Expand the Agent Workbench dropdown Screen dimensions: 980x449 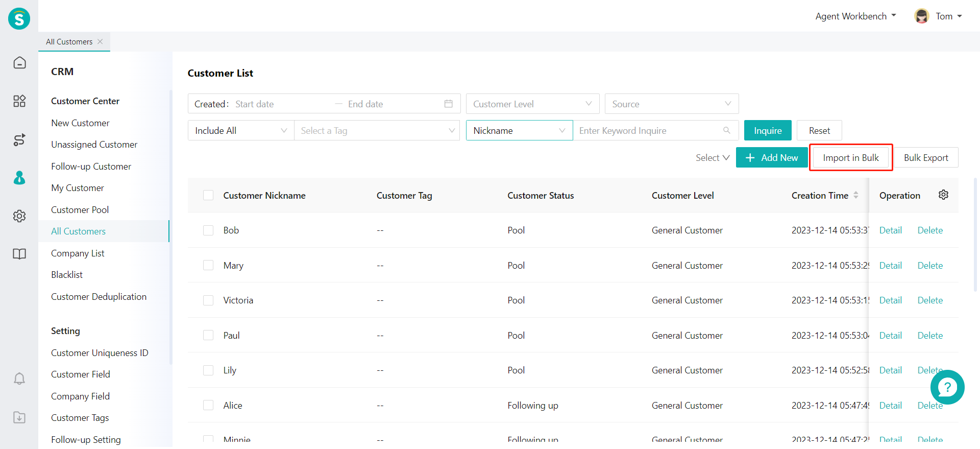click(x=855, y=16)
